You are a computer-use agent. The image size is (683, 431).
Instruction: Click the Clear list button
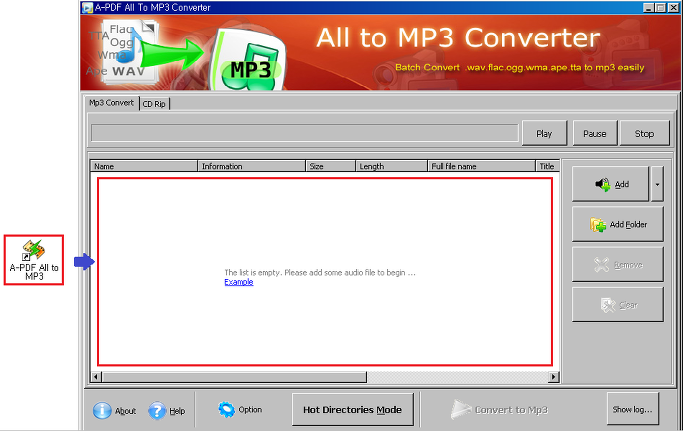point(618,305)
